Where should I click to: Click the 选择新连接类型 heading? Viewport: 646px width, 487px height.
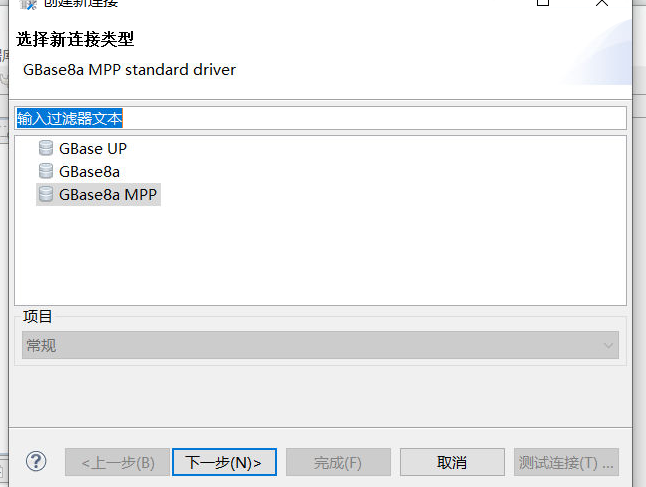tap(75, 39)
